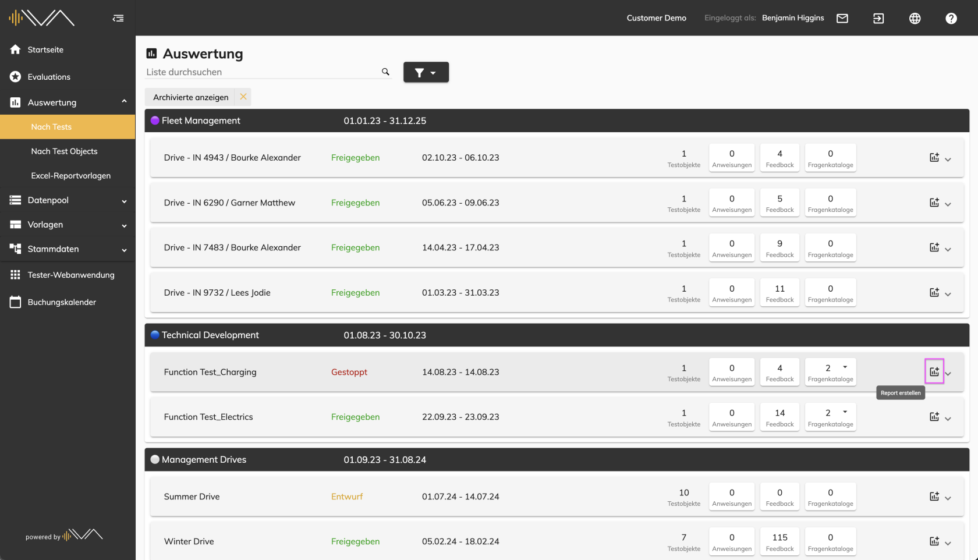Expand the Vorlagen sidebar section

tap(124, 226)
